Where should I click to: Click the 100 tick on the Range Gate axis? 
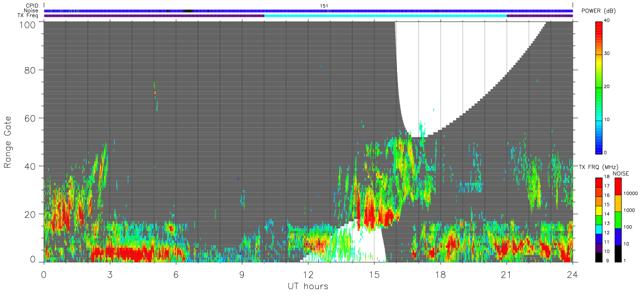28,25
